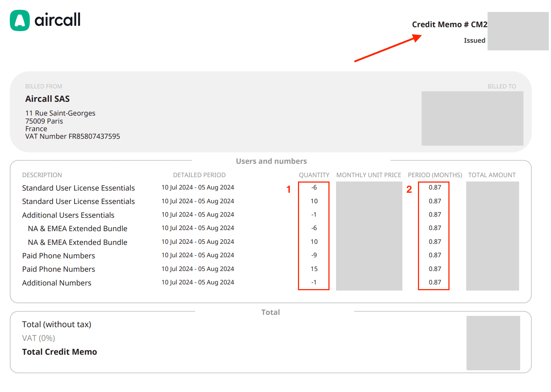Click the Aircall SAS company name
551x392 pixels.
pos(47,99)
